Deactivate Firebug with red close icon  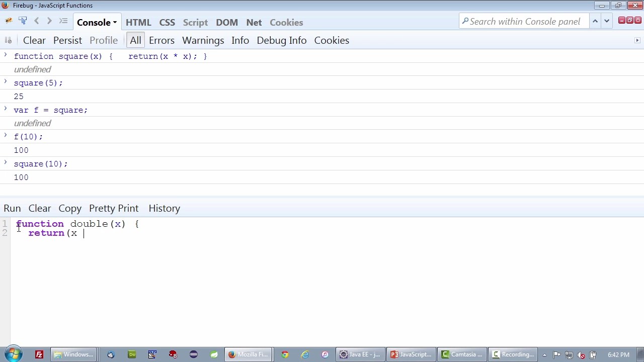point(638,20)
